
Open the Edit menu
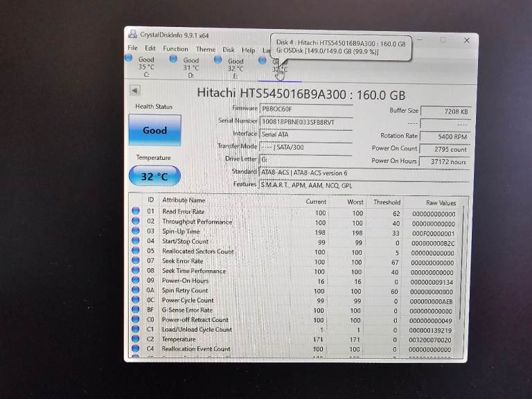[x=150, y=48]
